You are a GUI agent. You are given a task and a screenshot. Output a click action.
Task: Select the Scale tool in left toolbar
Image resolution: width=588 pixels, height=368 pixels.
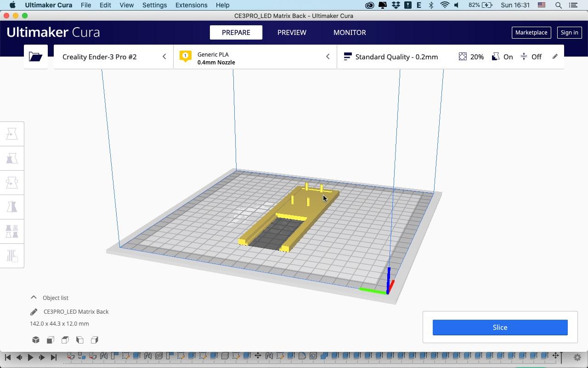click(x=12, y=158)
